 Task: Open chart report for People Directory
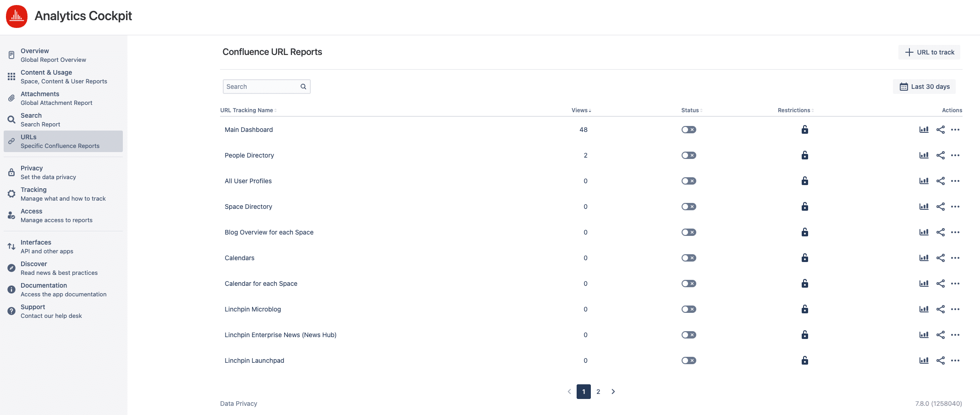pyautogui.click(x=924, y=155)
